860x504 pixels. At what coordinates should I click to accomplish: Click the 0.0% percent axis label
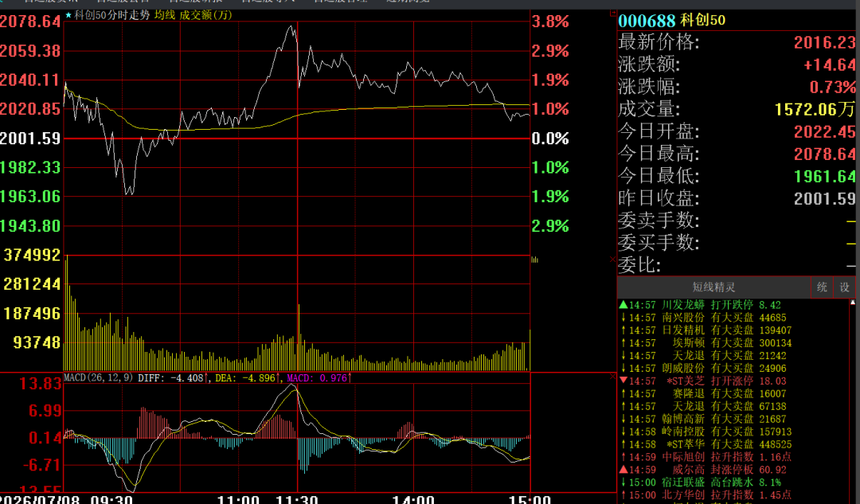coord(550,139)
